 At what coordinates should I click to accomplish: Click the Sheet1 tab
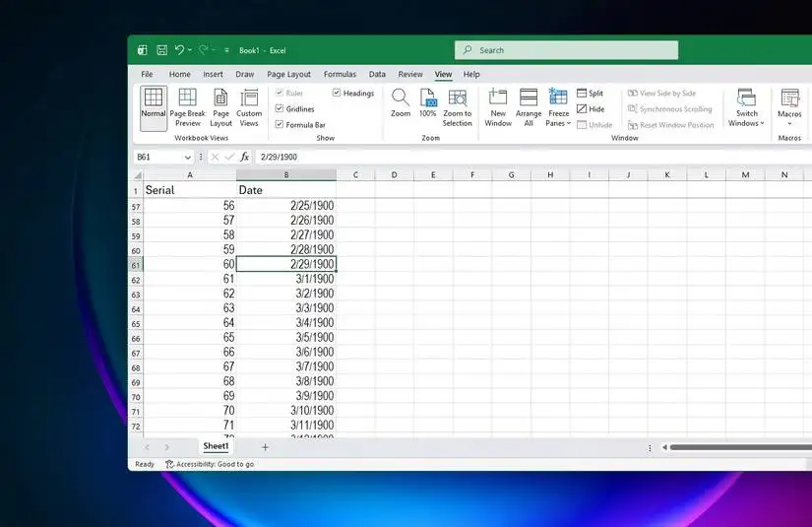point(216,446)
